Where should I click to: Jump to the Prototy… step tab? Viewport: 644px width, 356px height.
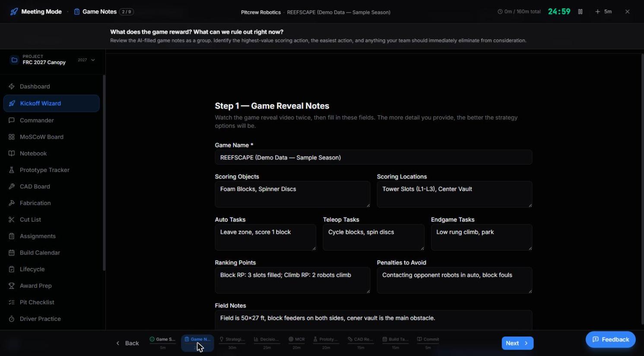(x=326, y=343)
